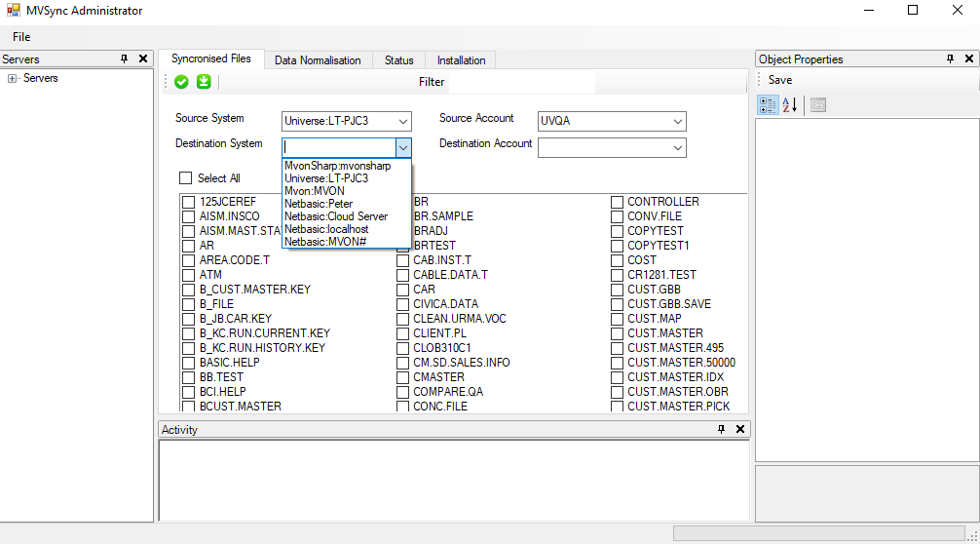The height and width of the screenshot is (544, 980).
Task: Close the Activity panel
Action: point(740,429)
